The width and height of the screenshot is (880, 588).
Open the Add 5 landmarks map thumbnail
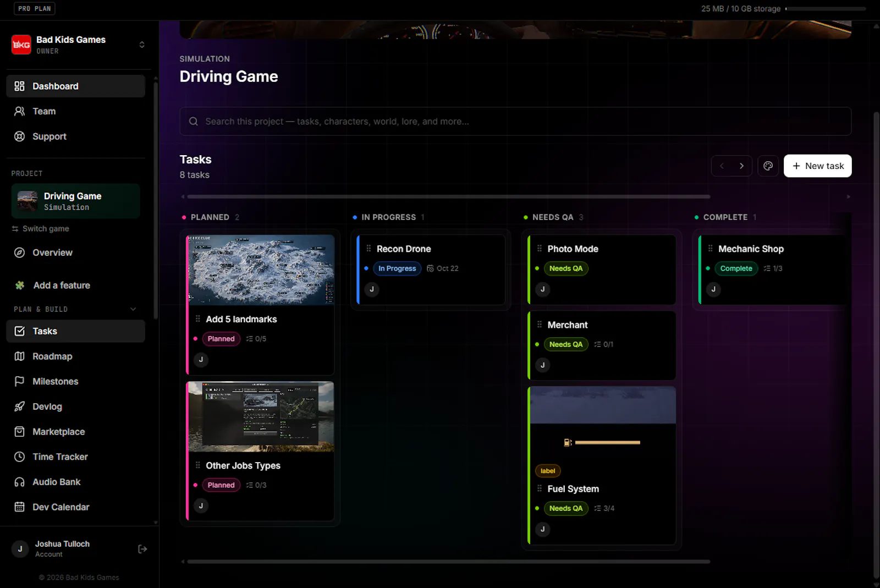[x=261, y=270]
